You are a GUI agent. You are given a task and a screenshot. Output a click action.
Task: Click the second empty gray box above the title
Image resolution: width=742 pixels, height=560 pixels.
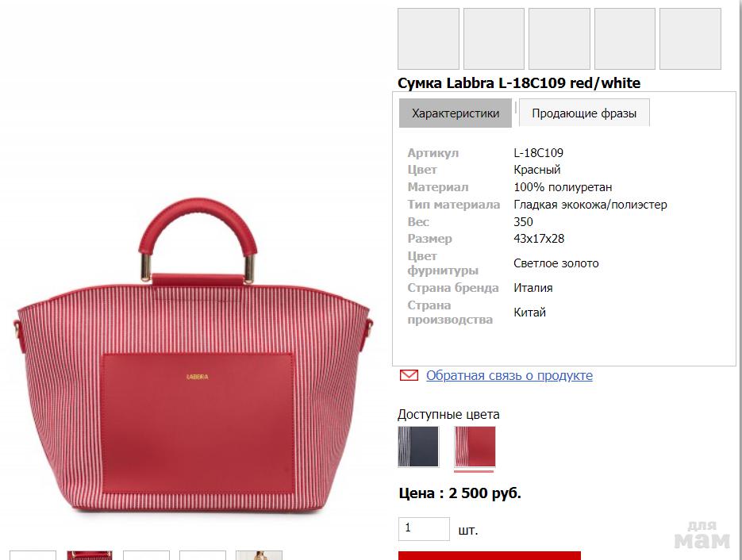494,39
